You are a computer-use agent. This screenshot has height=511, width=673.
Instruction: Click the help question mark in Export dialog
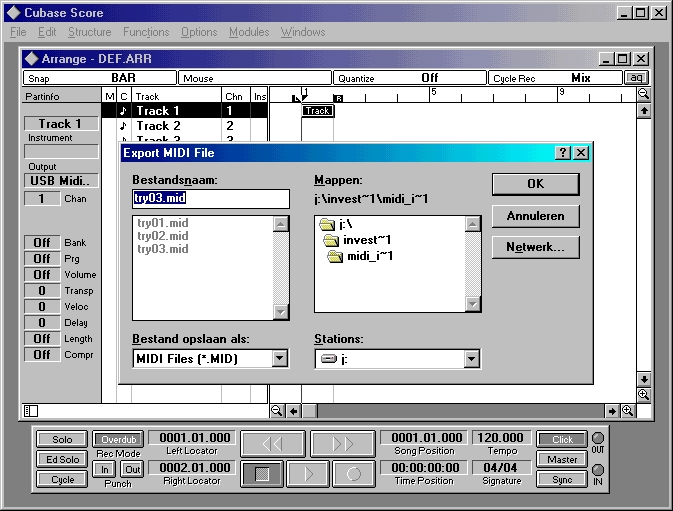point(563,153)
